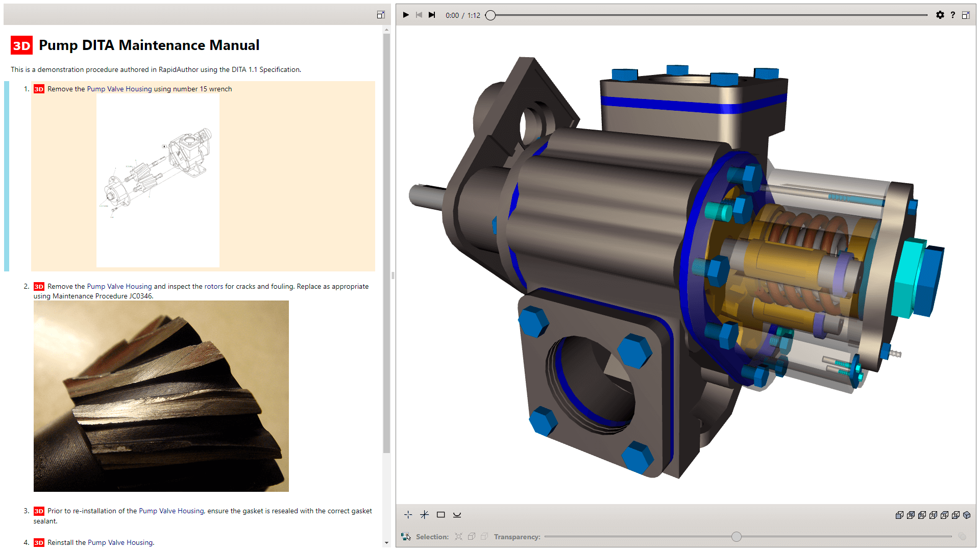Click the dashed box Selection icon

[x=484, y=537]
